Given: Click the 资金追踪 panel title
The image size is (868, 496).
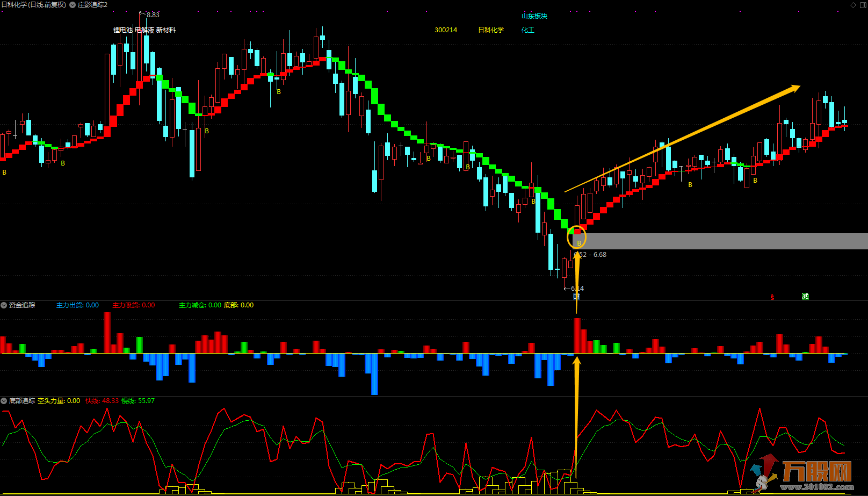Looking at the screenshot, I should tap(22, 305).
